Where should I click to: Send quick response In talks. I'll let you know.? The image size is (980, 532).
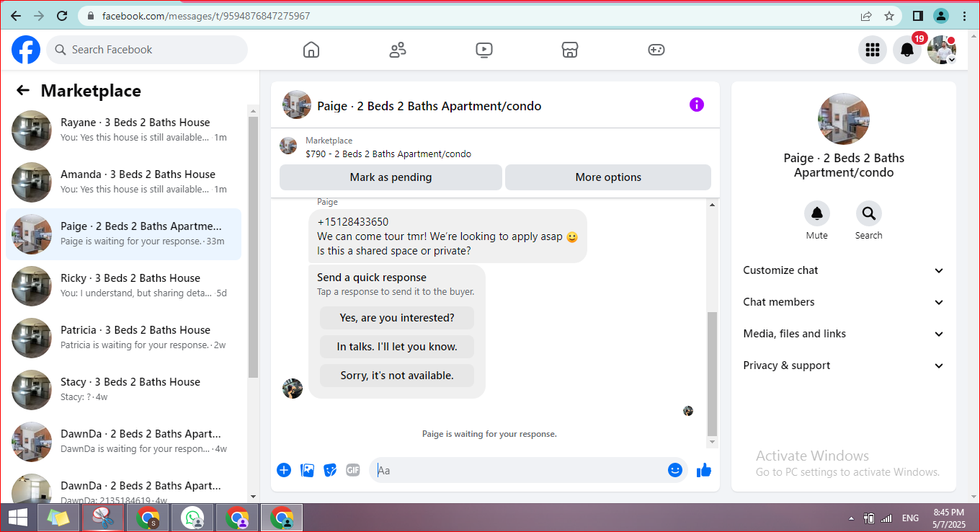click(397, 347)
